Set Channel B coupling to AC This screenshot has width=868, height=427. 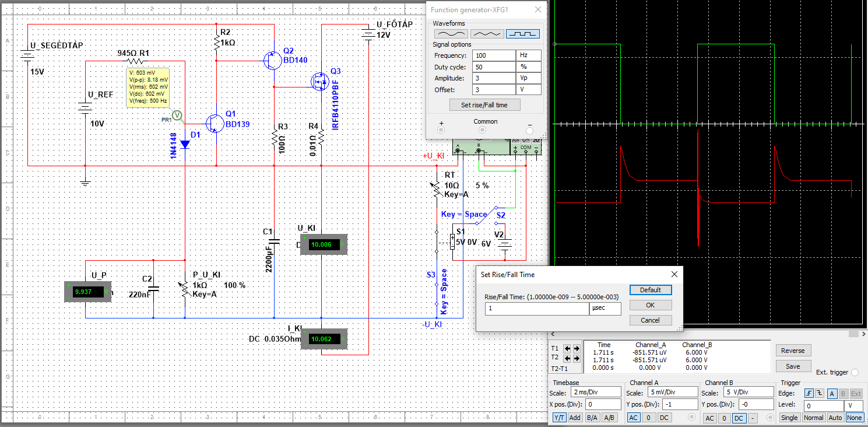point(709,418)
